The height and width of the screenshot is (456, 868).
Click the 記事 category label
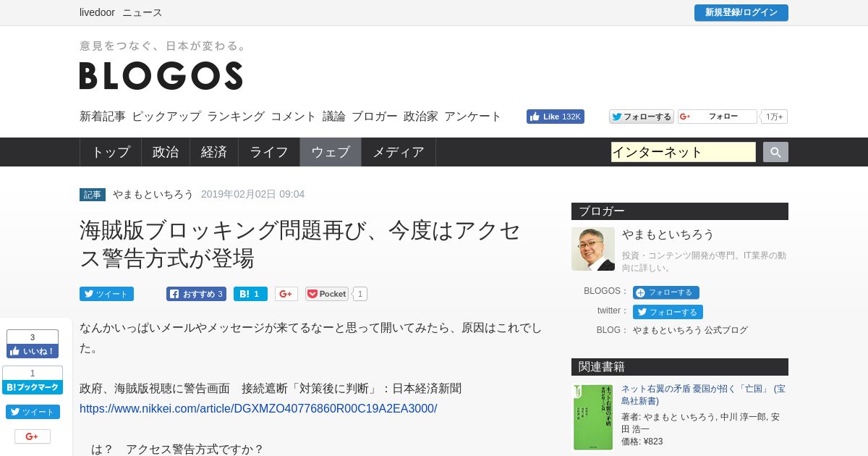coord(93,195)
